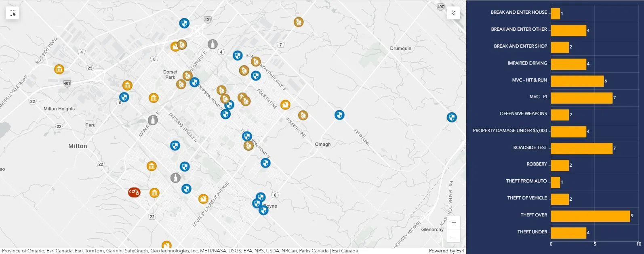
Task: Select the gold house marker near Louis St Laurent Avenue
Action: pos(203,199)
